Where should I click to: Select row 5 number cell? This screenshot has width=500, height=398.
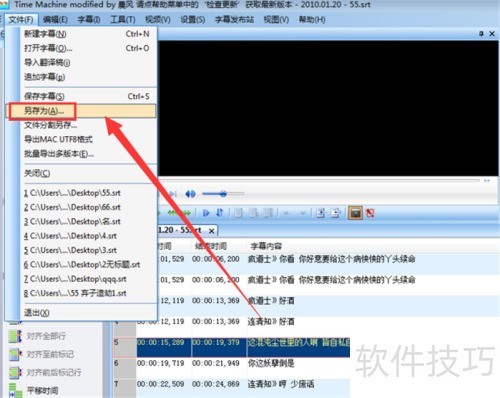[x=124, y=347]
